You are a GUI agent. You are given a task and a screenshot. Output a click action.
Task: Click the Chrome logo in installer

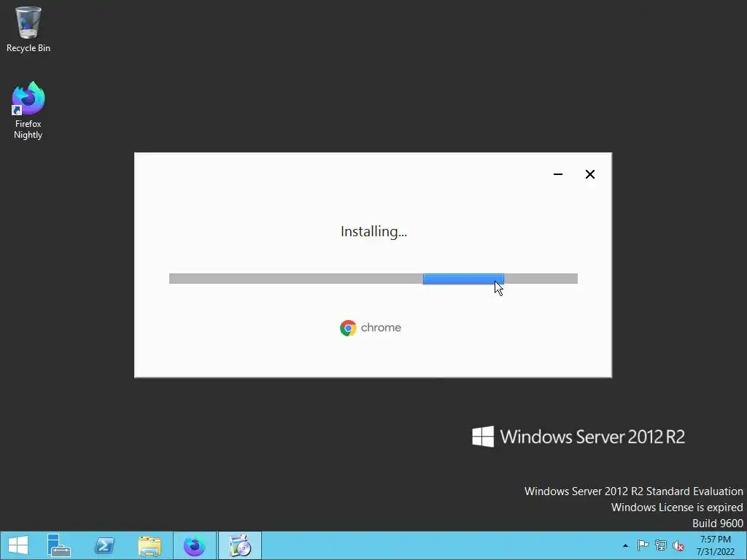[348, 328]
